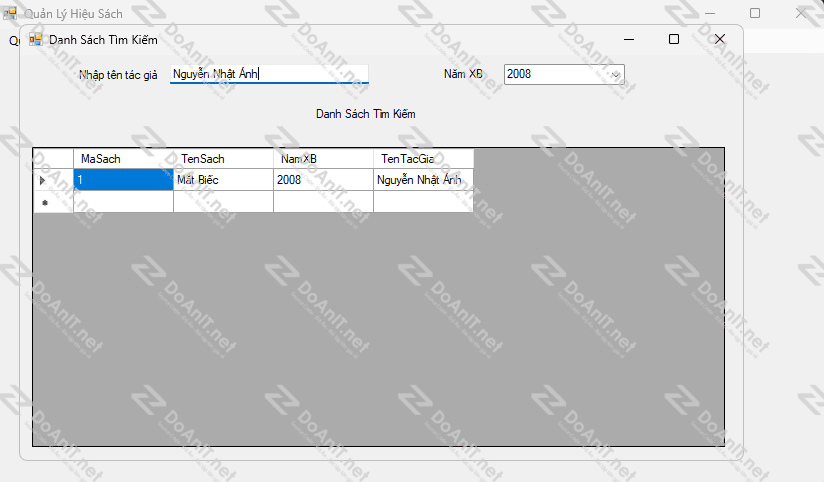Image resolution: width=824 pixels, height=482 pixels.
Task: Minimize the Danh Sách Tìm Kiếm dialog
Action: coord(630,39)
